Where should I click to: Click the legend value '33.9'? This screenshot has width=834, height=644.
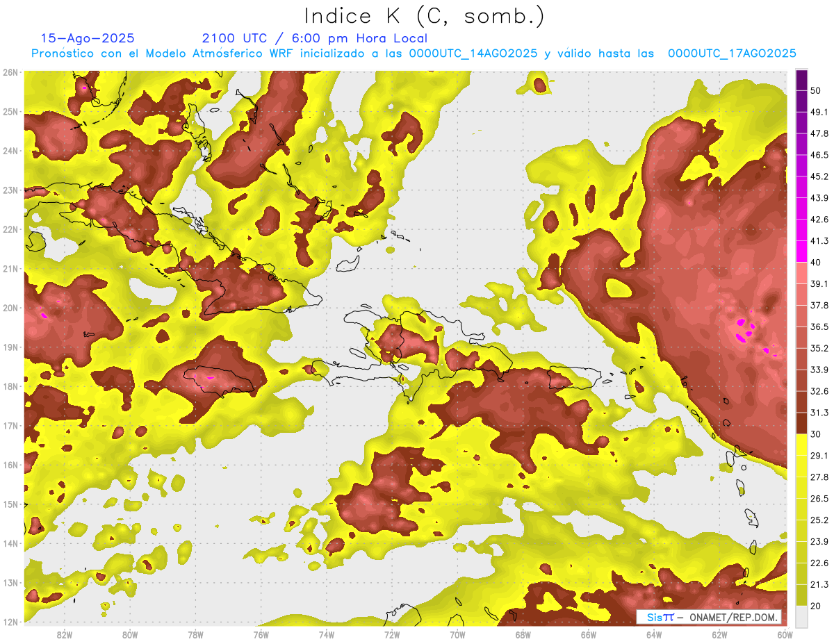[819, 370]
